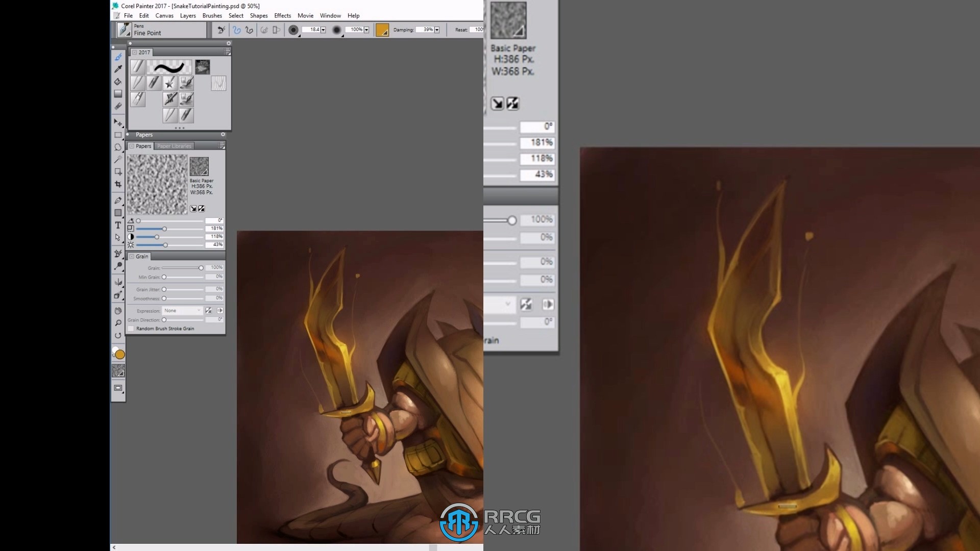
Task: Open Basic Paper selector thumbnail in Papers panel
Action: click(199, 166)
